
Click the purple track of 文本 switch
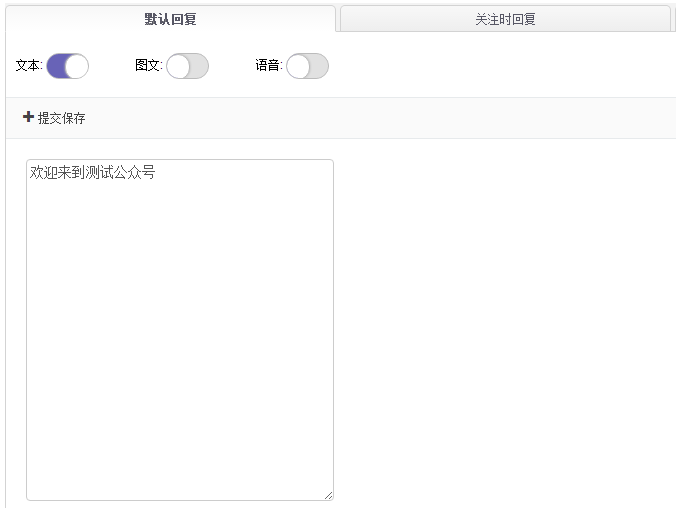click(x=56, y=66)
